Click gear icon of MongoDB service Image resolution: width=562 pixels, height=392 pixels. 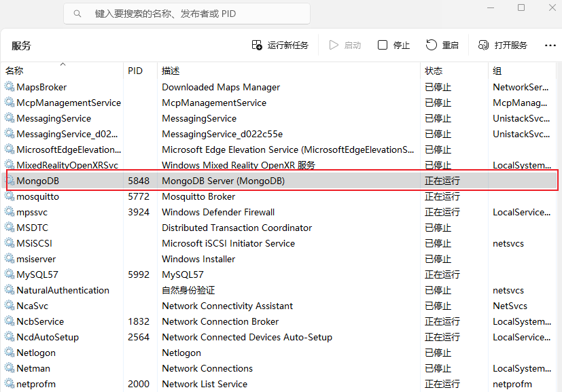coord(10,181)
